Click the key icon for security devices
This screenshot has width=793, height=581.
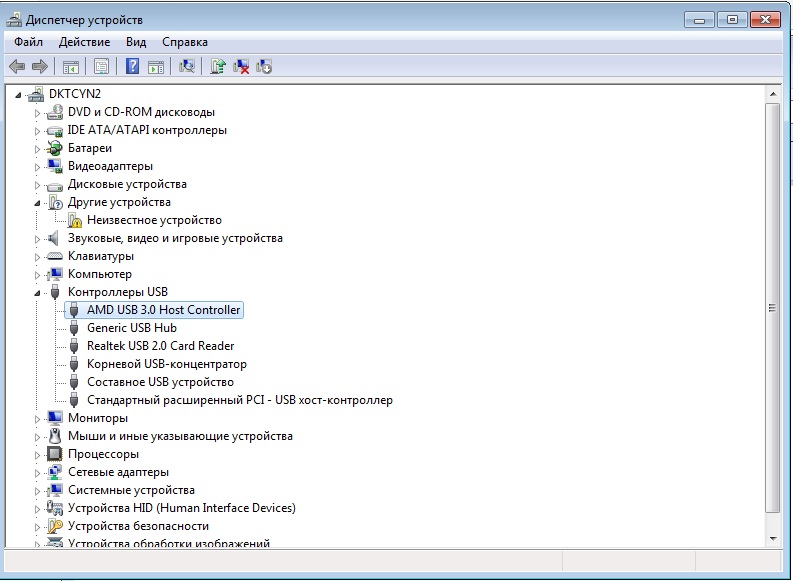tap(55, 526)
